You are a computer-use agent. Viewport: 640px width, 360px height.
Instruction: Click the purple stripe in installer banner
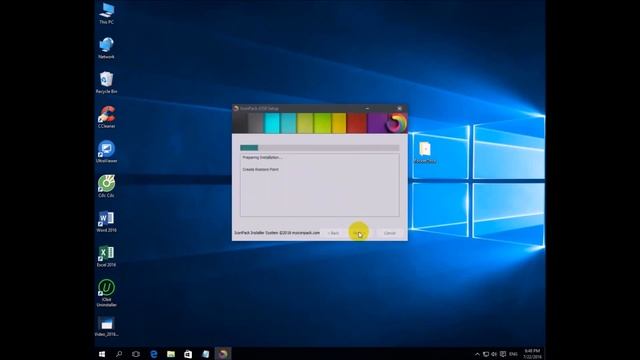[x=377, y=123]
